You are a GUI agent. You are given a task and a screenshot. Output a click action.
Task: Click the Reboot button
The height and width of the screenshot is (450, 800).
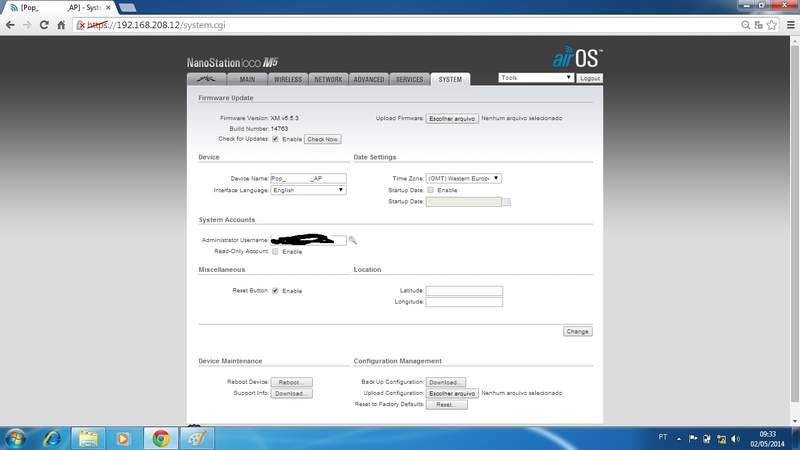tap(291, 382)
